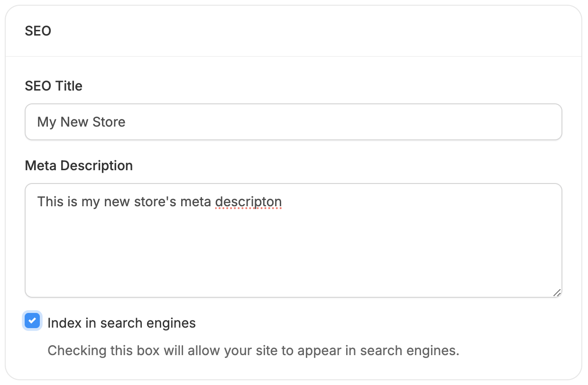Click the helper text below the checkbox
Image resolution: width=588 pixels, height=385 pixels.
pyautogui.click(x=253, y=350)
